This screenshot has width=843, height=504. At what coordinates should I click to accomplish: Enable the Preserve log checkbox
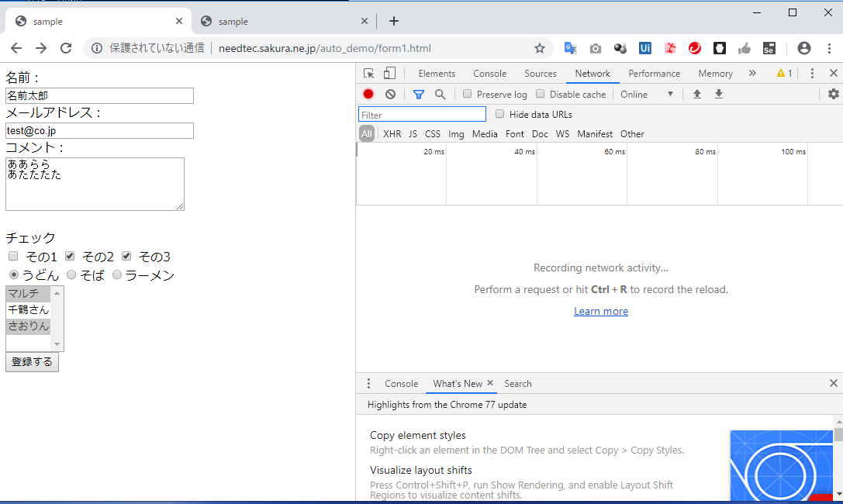pos(467,94)
